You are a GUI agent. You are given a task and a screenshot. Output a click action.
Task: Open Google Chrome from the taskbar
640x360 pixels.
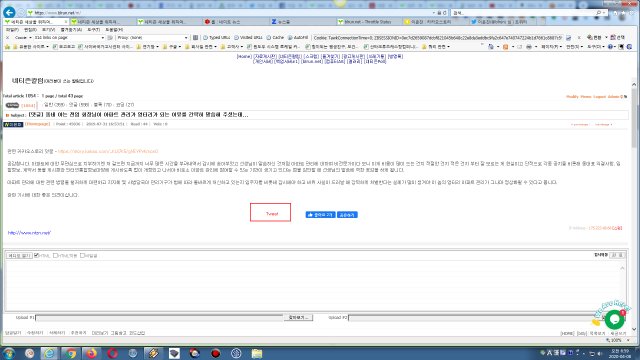pos(70,353)
